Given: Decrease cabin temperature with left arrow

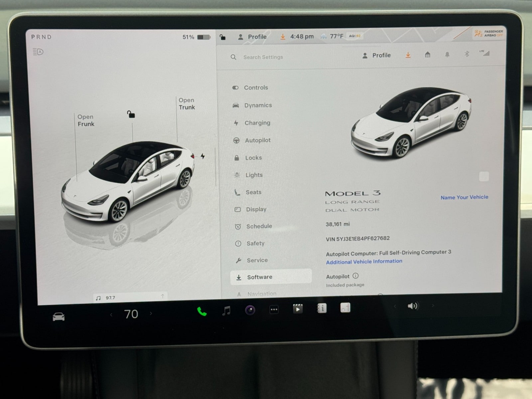Looking at the screenshot, I should point(111,315).
